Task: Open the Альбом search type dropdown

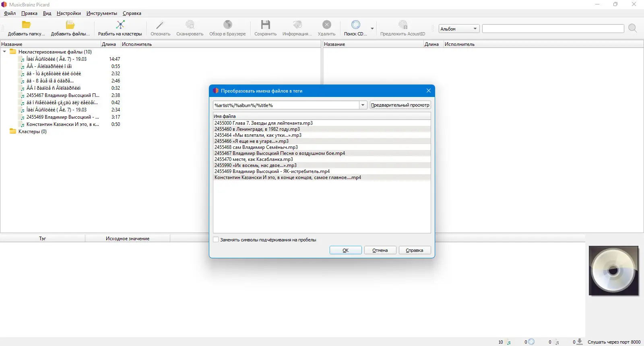Action: 458,29
